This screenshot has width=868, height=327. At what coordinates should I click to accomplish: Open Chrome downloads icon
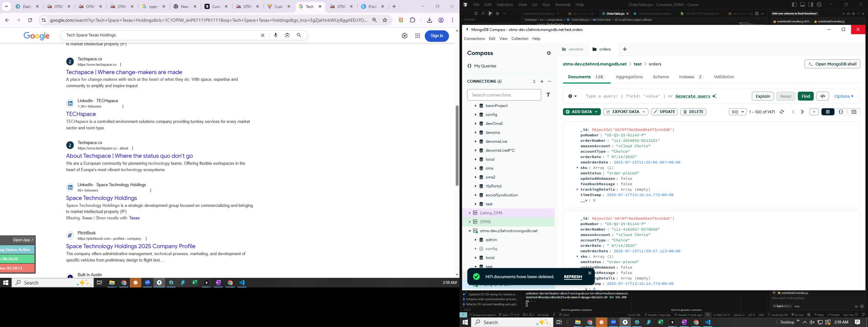click(x=429, y=20)
